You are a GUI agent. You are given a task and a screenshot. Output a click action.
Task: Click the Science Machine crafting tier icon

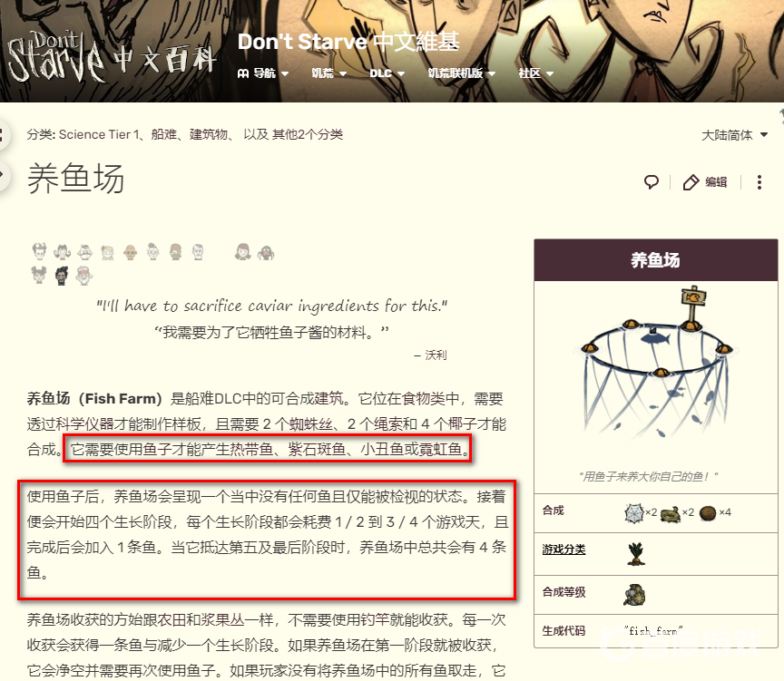click(634, 595)
